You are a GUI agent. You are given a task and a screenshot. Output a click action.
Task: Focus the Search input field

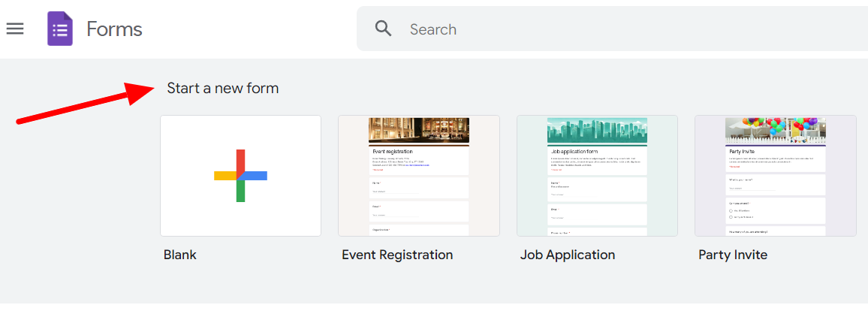point(612,29)
